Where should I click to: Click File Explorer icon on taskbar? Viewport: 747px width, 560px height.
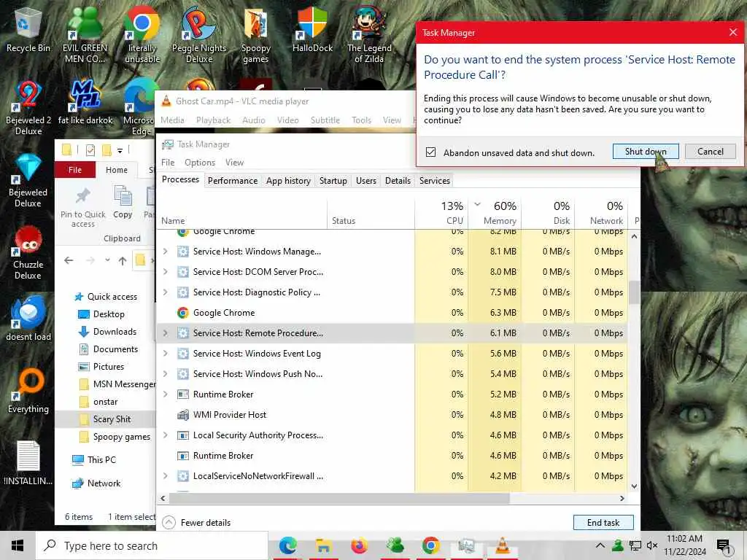coord(323,545)
